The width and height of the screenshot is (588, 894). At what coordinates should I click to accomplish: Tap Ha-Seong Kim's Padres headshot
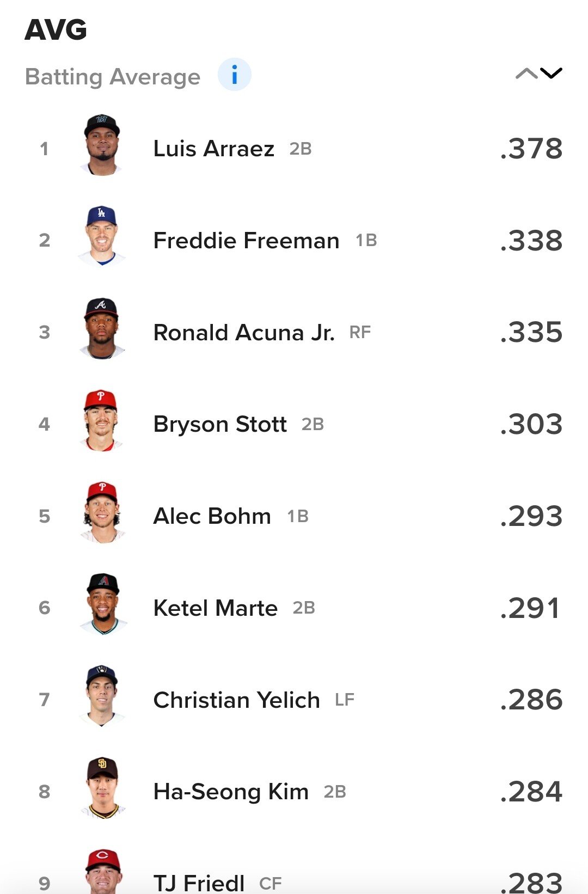tap(102, 788)
